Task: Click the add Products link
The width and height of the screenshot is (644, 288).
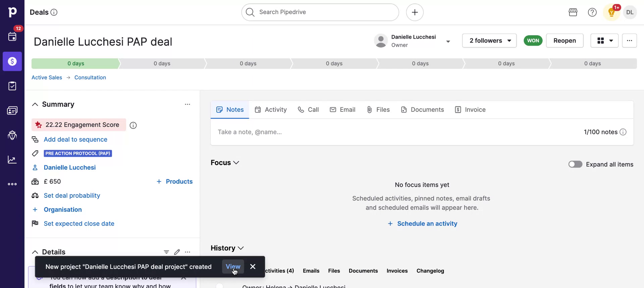Action: tap(174, 182)
